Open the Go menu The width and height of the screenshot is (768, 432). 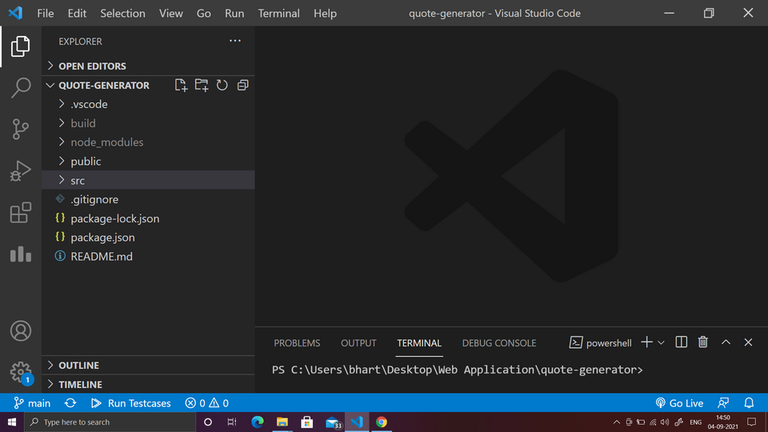(x=204, y=13)
